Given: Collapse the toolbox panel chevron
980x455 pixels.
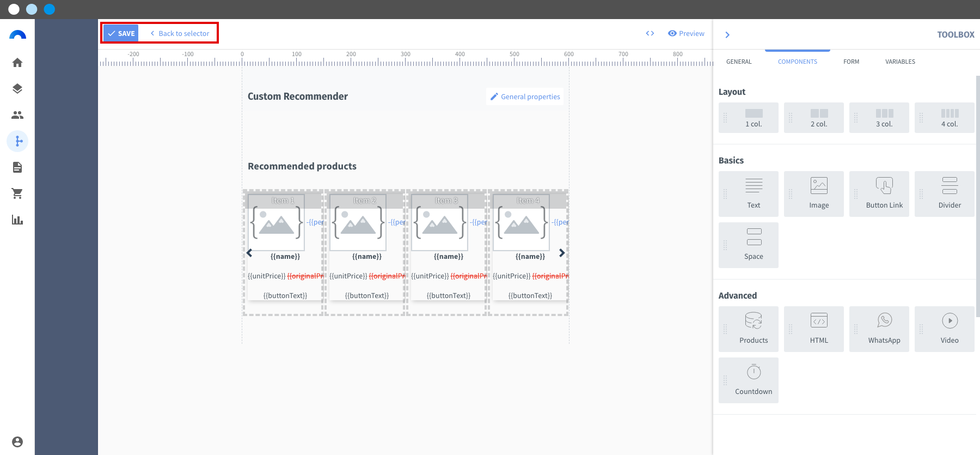Looking at the screenshot, I should click(x=727, y=35).
